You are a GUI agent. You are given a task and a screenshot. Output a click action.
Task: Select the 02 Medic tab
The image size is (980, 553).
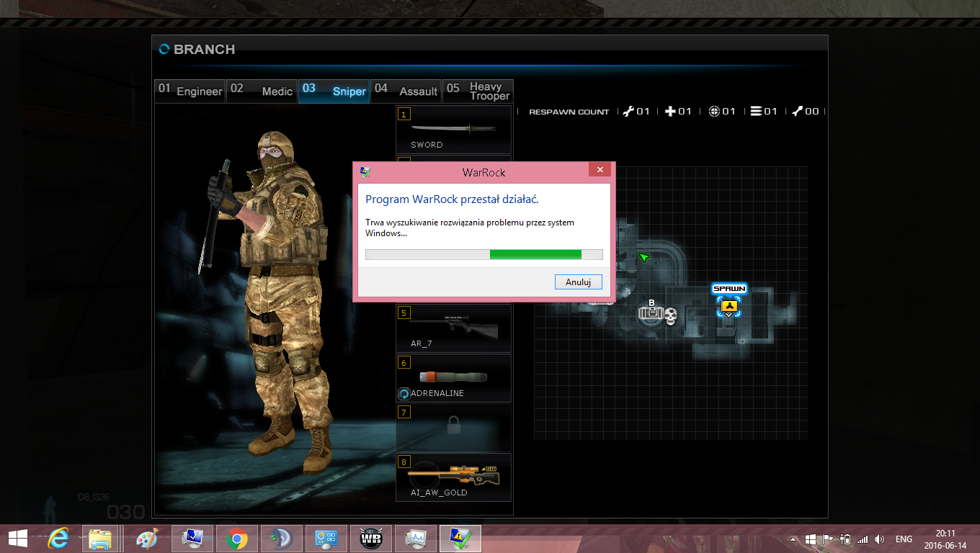(x=262, y=91)
